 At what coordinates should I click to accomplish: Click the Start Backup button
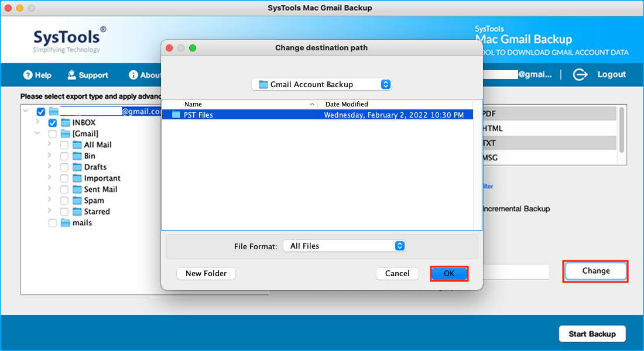[x=592, y=334]
